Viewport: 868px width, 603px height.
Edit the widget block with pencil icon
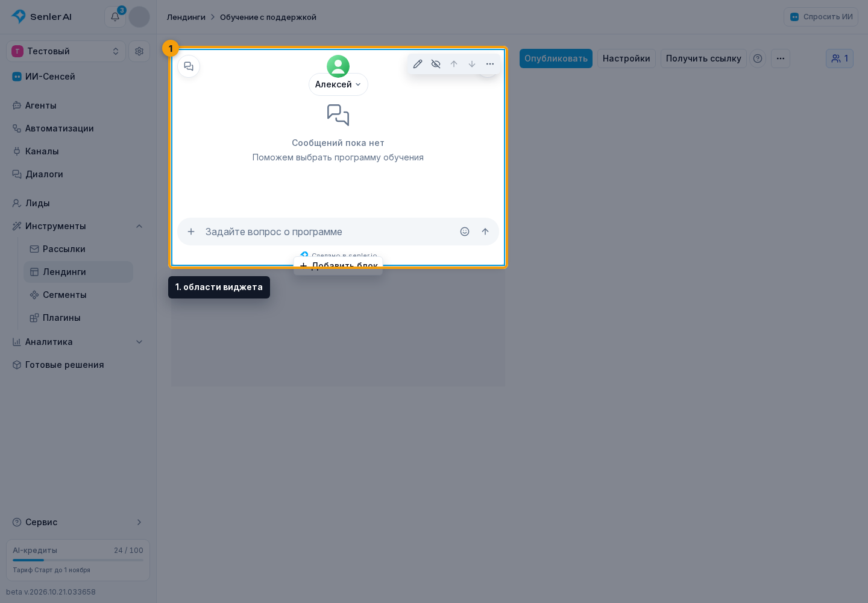click(x=418, y=64)
